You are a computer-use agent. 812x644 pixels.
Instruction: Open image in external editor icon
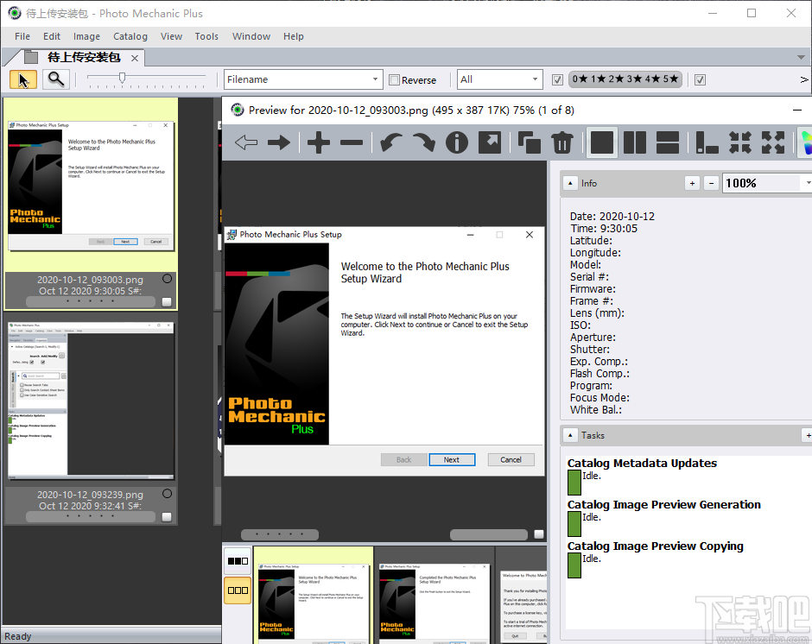pyautogui.click(x=490, y=142)
